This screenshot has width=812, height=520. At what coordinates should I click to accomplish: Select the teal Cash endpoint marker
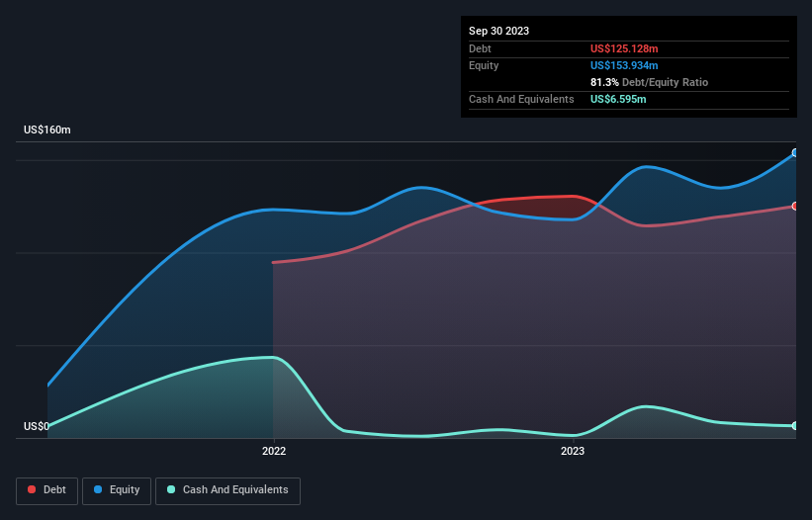[x=795, y=426]
